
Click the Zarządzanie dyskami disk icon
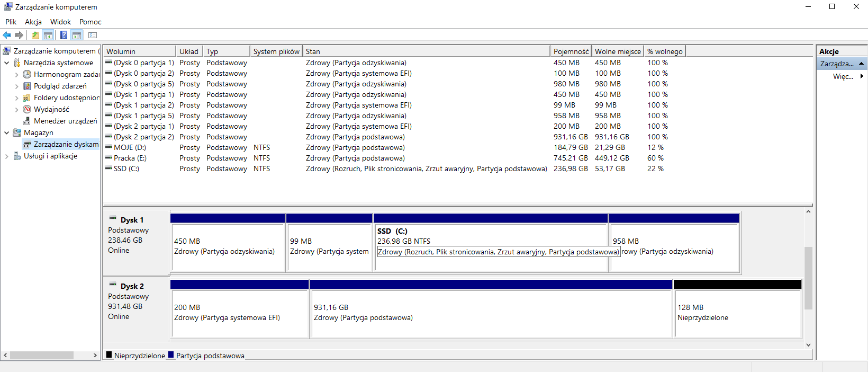tap(27, 144)
